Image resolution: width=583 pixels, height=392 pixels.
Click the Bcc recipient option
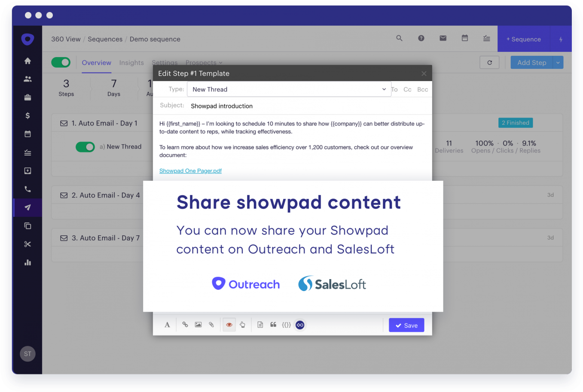point(423,89)
